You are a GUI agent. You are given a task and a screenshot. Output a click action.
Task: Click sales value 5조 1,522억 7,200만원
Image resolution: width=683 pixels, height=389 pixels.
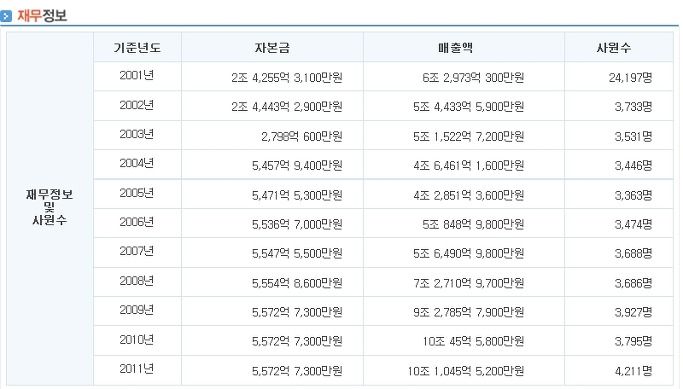[469, 136]
